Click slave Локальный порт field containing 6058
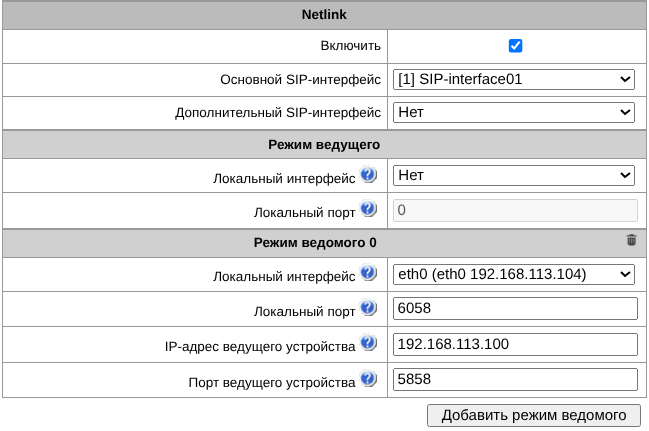Image resolution: width=649 pixels, height=431 pixels. coord(514,309)
